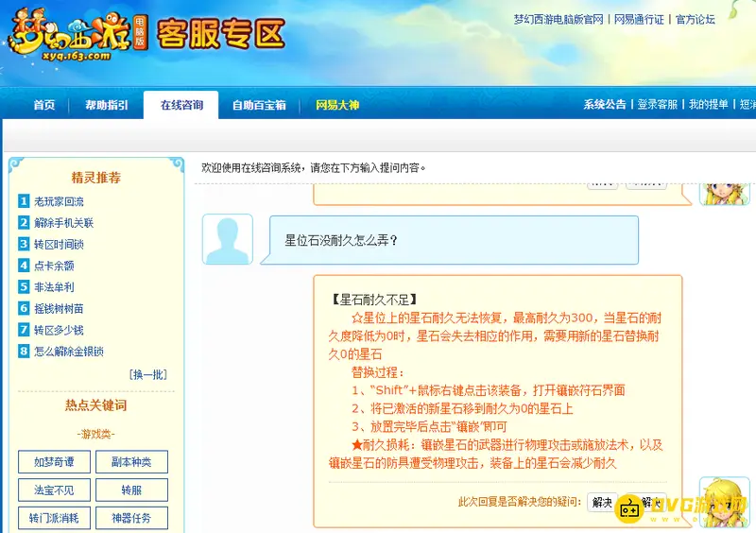Click 换一批 to refresh recommendations
The width and height of the screenshot is (756, 533).
pyautogui.click(x=148, y=374)
